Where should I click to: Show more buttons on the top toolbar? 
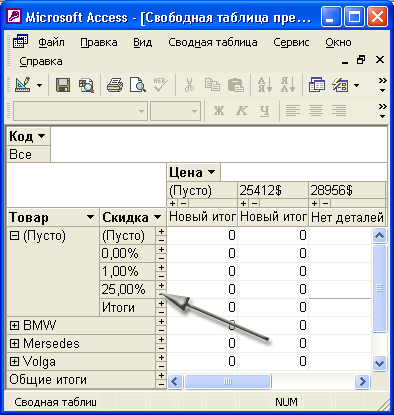382,85
